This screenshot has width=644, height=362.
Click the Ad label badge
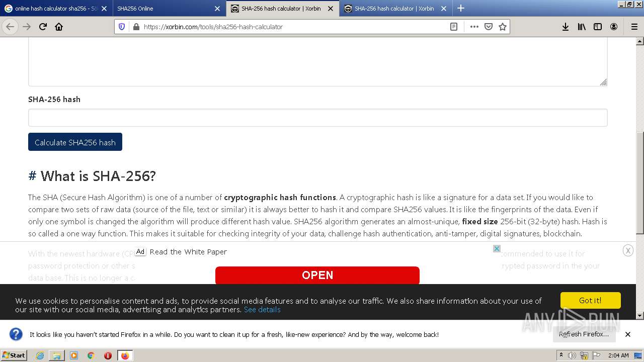(x=140, y=251)
